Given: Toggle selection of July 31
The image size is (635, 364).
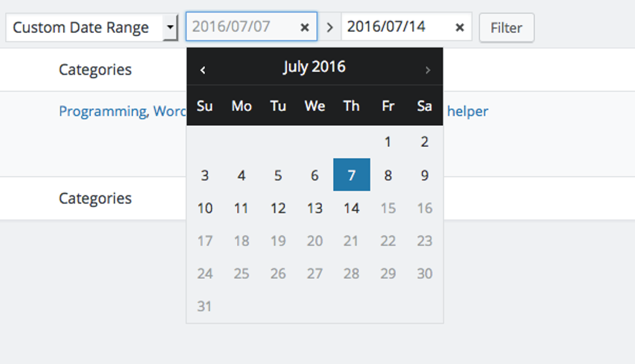Looking at the screenshot, I should 205,306.
